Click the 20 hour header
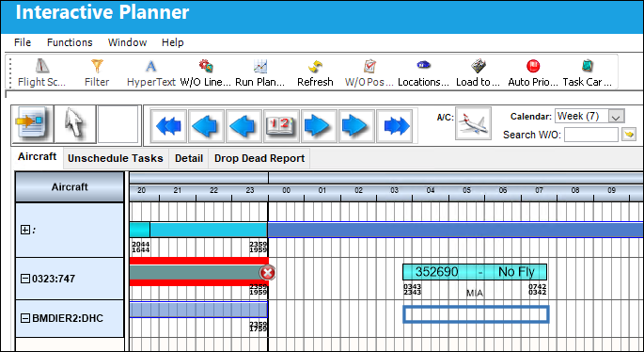This screenshot has height=352, width=644. tap(141, 190)
